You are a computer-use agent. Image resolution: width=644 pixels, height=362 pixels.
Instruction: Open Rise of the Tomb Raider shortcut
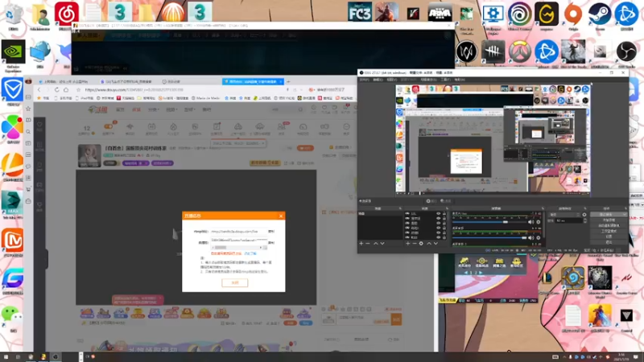[x=573, y=51]
